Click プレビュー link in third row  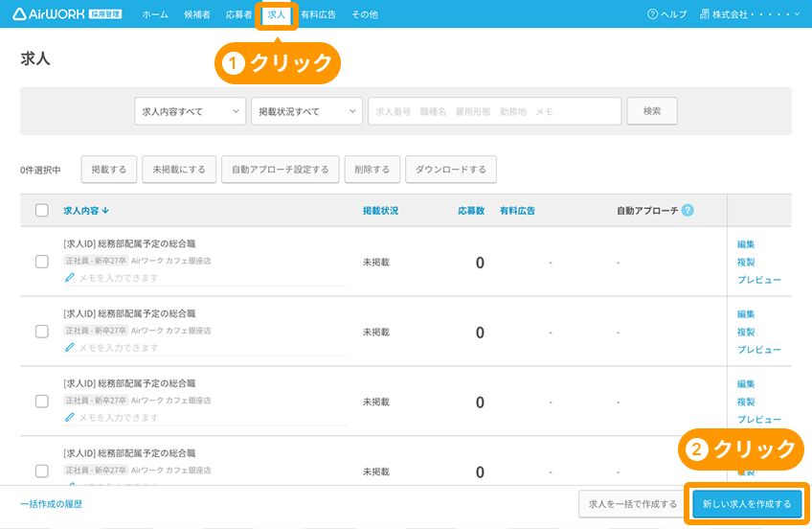click(759, 420)
